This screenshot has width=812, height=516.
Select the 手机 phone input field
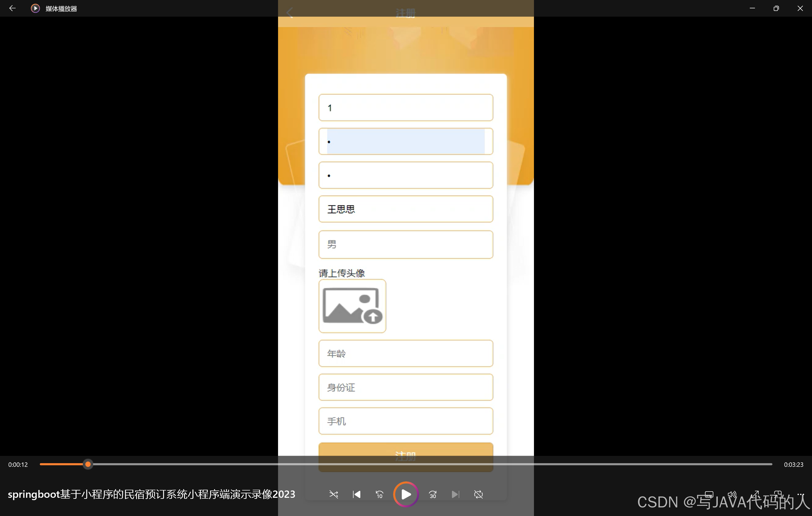tap(406, 421)
